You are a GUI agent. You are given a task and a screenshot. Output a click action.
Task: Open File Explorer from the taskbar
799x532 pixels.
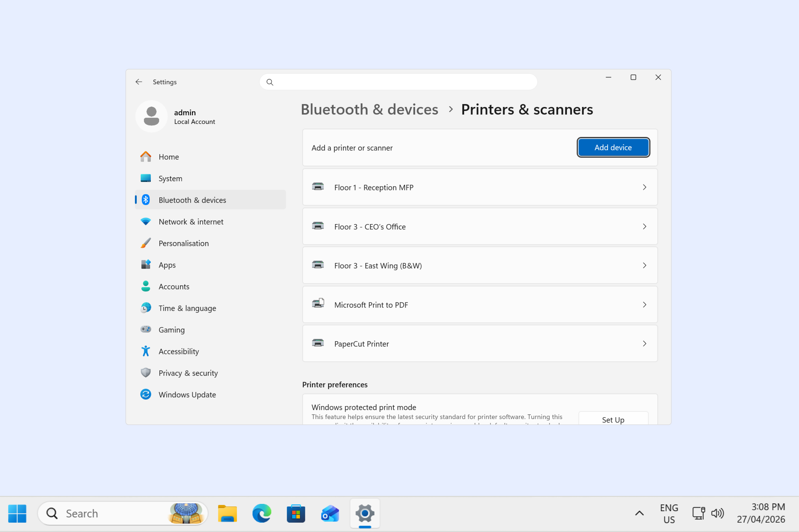point(227,513)
